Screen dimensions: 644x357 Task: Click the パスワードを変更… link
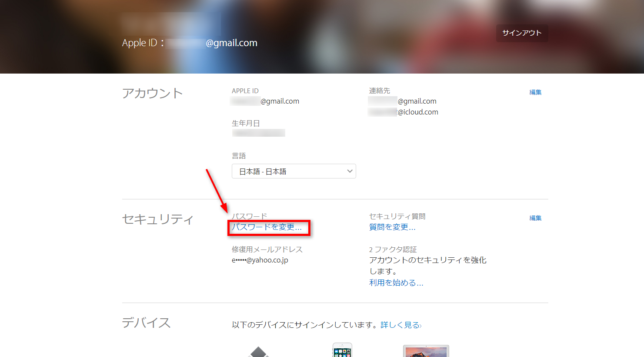[266, 227]
